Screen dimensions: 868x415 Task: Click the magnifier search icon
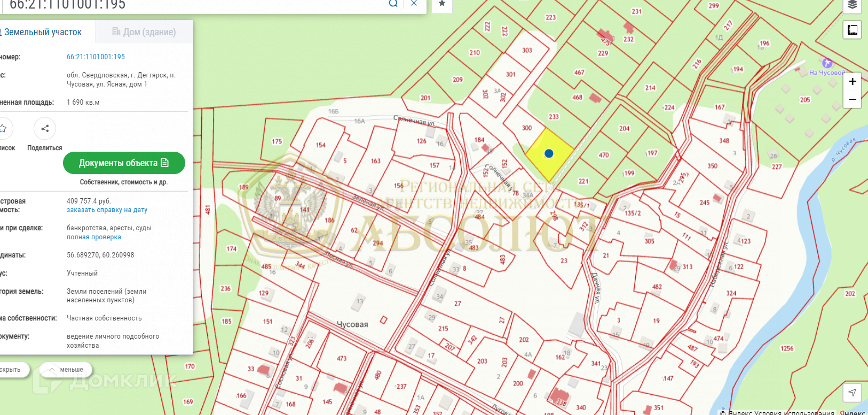[393, 3]
